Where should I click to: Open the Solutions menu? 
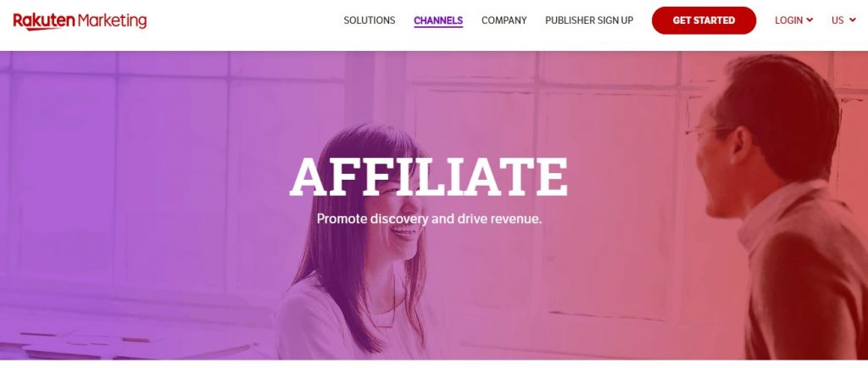coord(370,20)
